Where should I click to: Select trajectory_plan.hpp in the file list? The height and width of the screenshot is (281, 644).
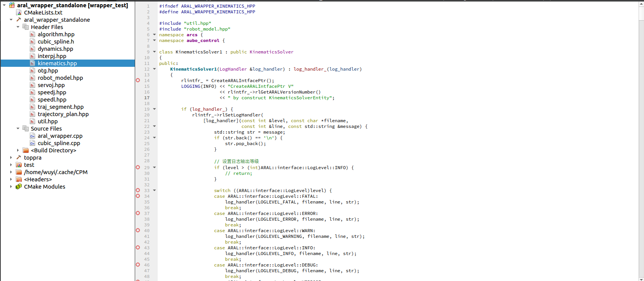63,114
